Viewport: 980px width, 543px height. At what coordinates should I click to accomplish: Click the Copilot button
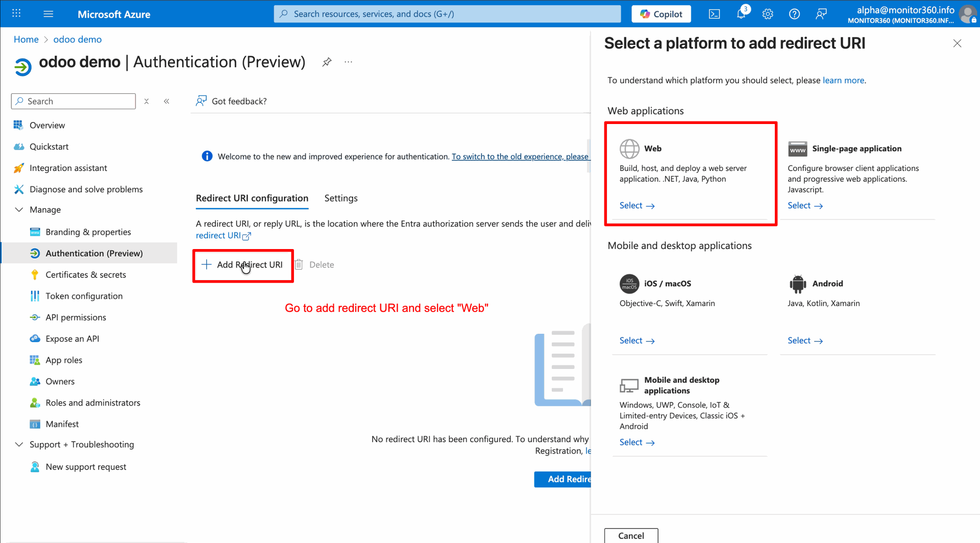coord(661,14)
